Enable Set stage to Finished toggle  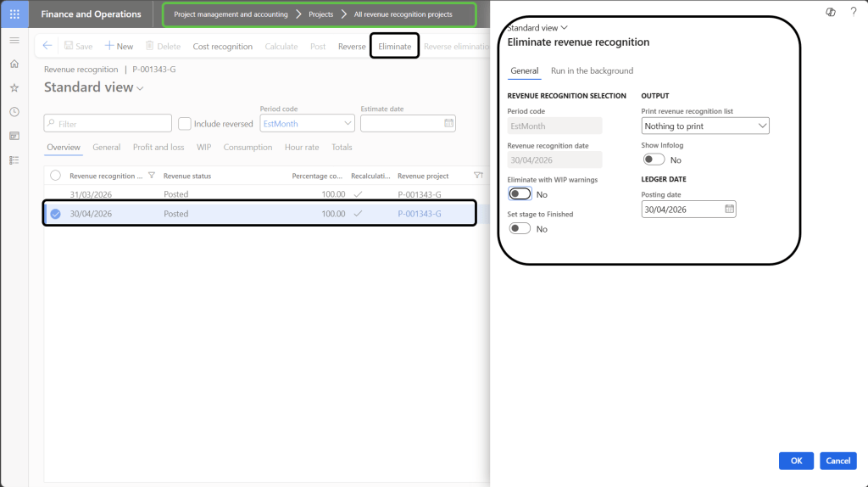click(x=520, y=229)
